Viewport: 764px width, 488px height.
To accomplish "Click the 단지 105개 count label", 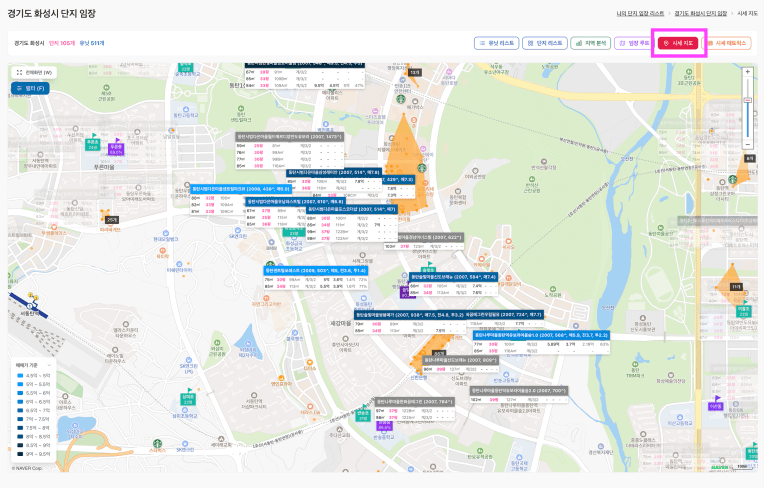I will [62, 43].
